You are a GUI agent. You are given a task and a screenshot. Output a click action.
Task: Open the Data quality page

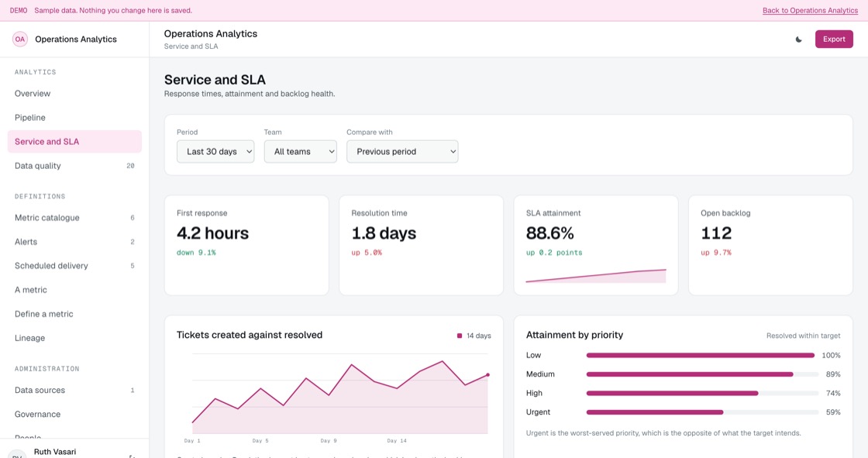74,166
